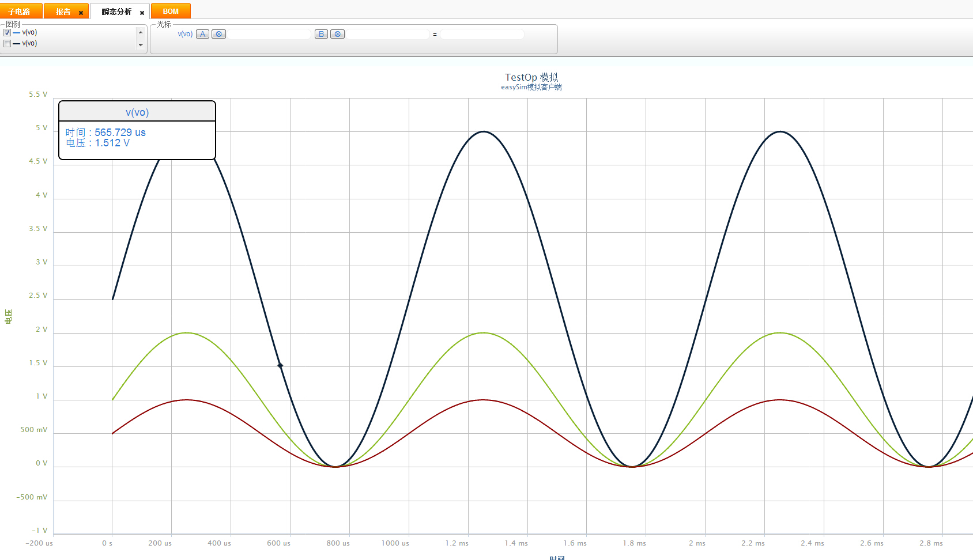Click the 1.2 ms X-axis tick label
The width and height of the screenshot is (973, 560).
click(457, 543)
